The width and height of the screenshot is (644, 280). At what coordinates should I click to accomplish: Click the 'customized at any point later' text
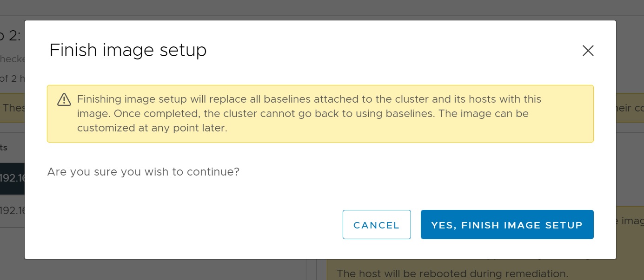tap(152, 128)
